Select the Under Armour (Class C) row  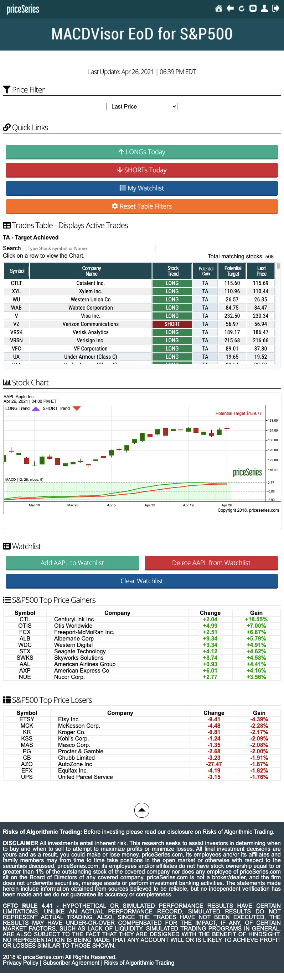tap(139, 357)
